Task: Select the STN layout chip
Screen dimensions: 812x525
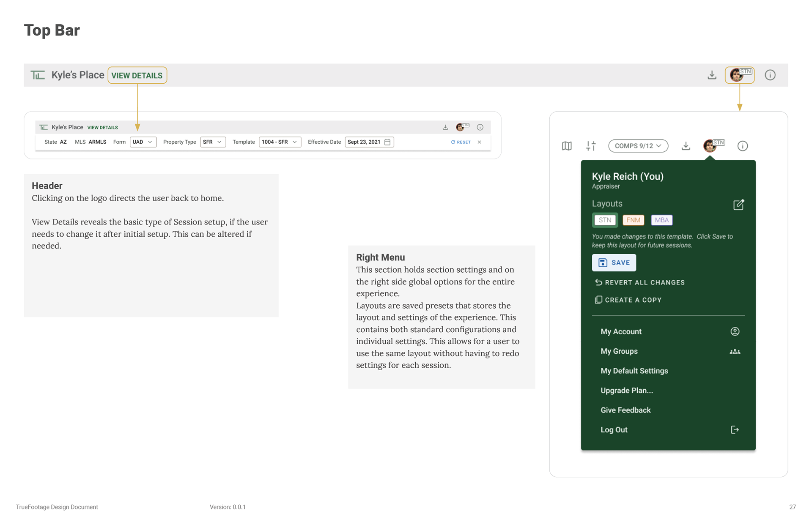Action: click(604, 220)
